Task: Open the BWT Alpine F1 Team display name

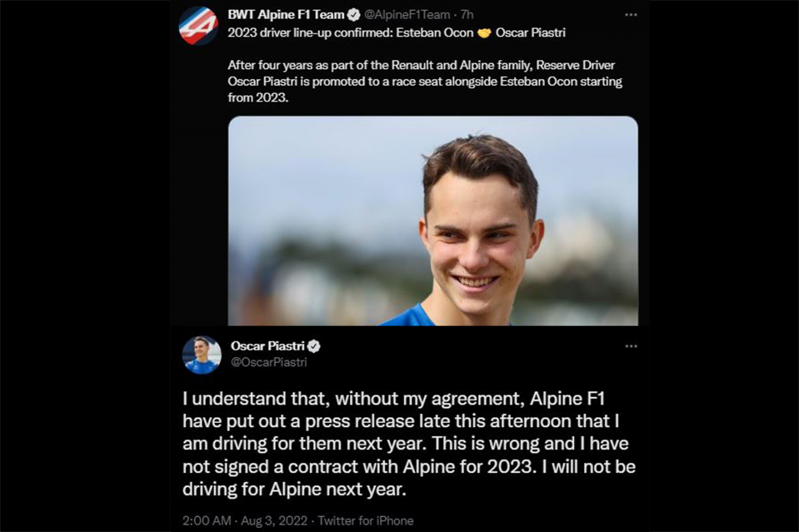Action: 287,15
